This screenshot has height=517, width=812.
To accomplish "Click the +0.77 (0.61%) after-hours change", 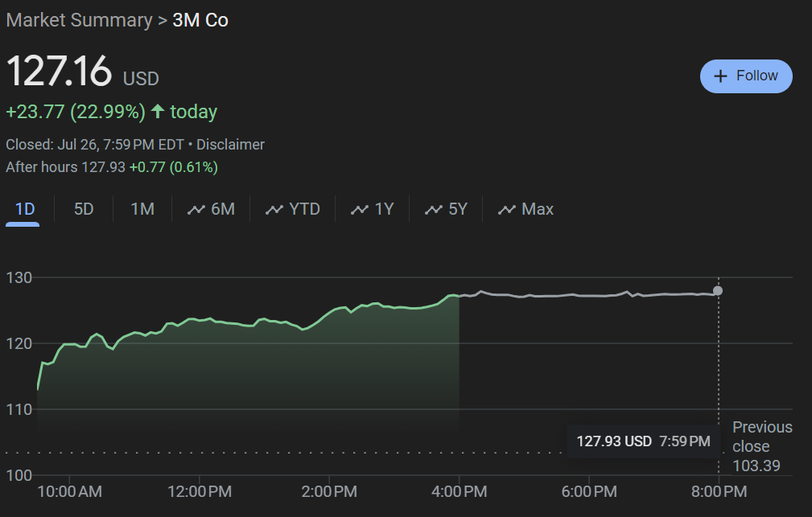I will 174,167.
